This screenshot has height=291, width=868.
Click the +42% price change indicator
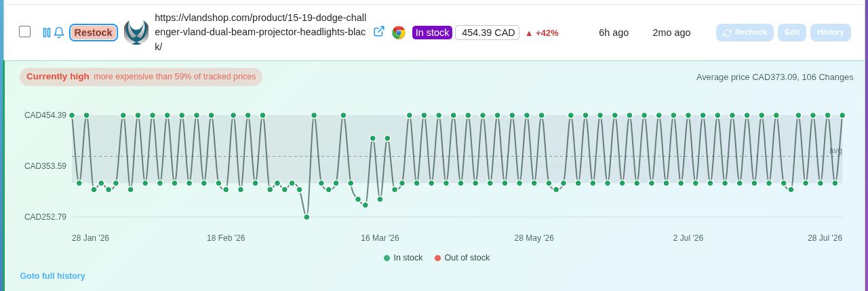542,33
